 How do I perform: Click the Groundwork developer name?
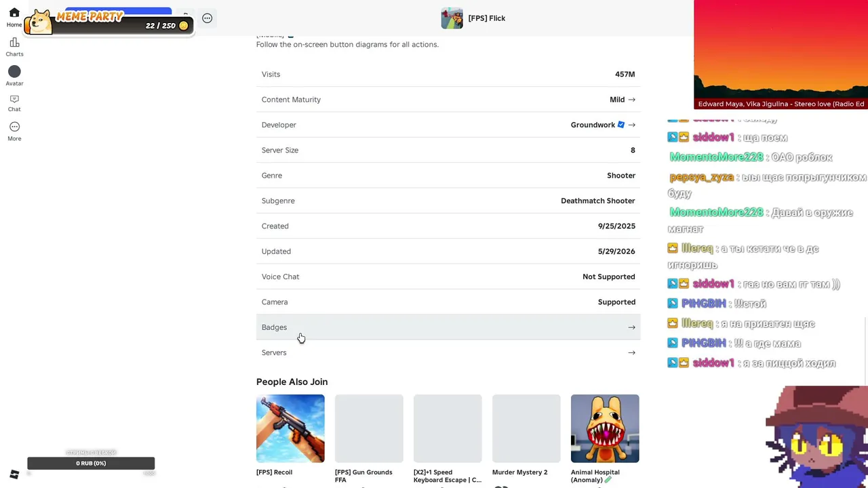(593, 125)
